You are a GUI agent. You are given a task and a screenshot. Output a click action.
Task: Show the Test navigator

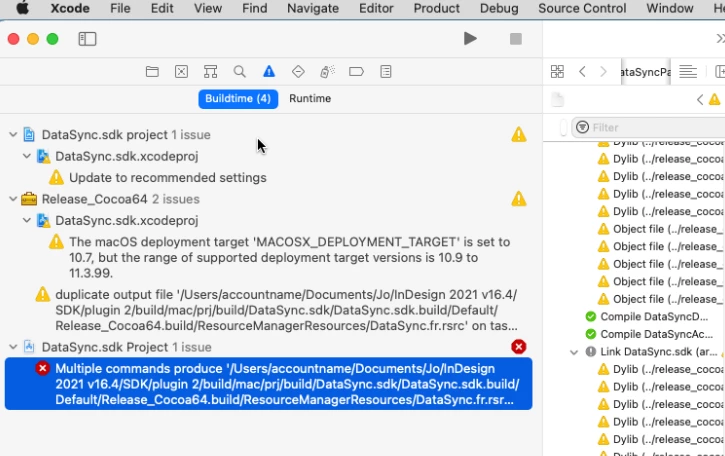coord(298,72)
